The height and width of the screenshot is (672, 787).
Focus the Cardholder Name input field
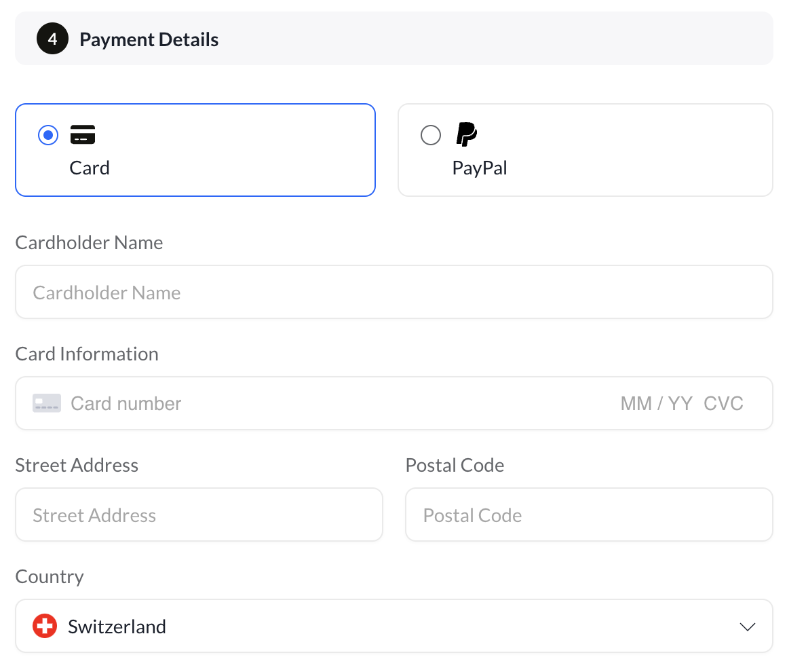tap(394, 293)
